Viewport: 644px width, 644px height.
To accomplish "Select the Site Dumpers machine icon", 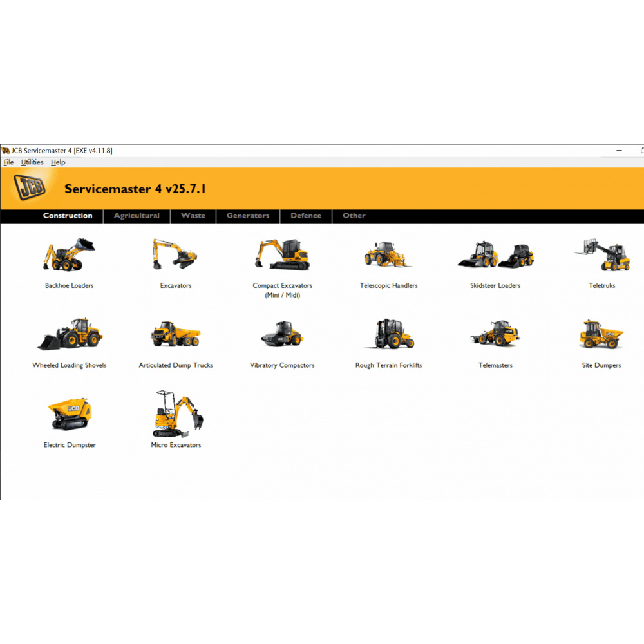I will (x=601, y=334).
